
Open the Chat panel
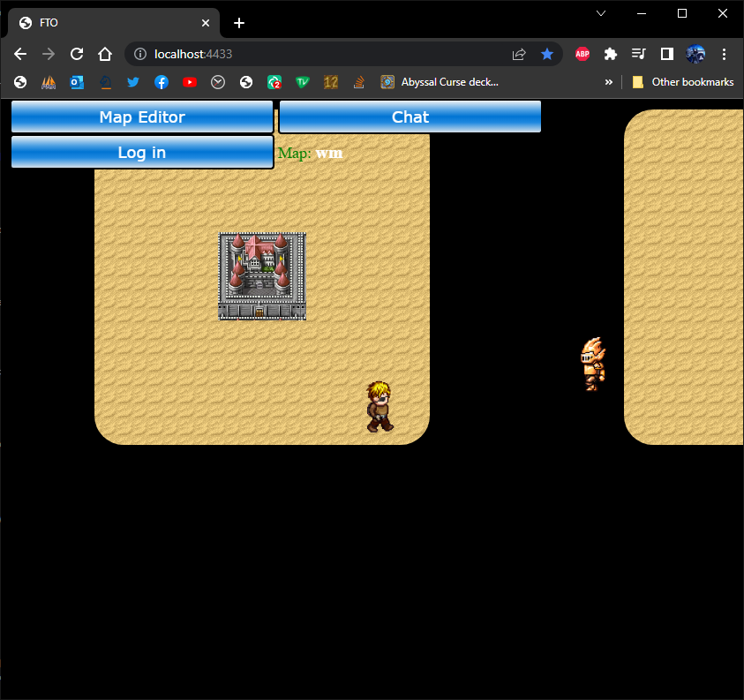pyautogui.click(x=410, y=117)
